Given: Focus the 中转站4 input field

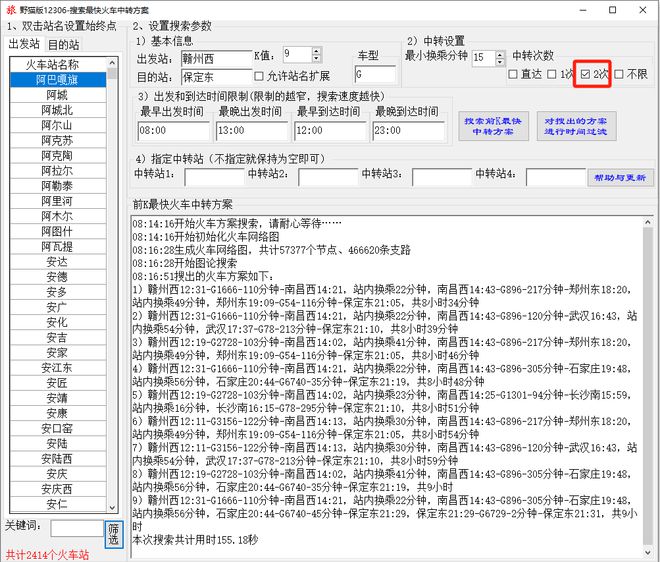Looking at the screenshot, I should pyautogui.click(x=556, y=177).
